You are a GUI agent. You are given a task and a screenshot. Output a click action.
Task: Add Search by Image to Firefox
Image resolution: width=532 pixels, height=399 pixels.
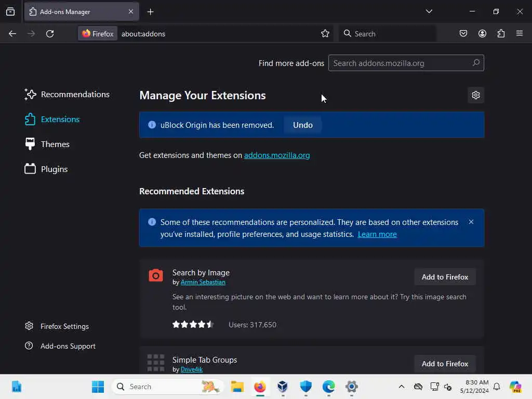click(445, 277)
